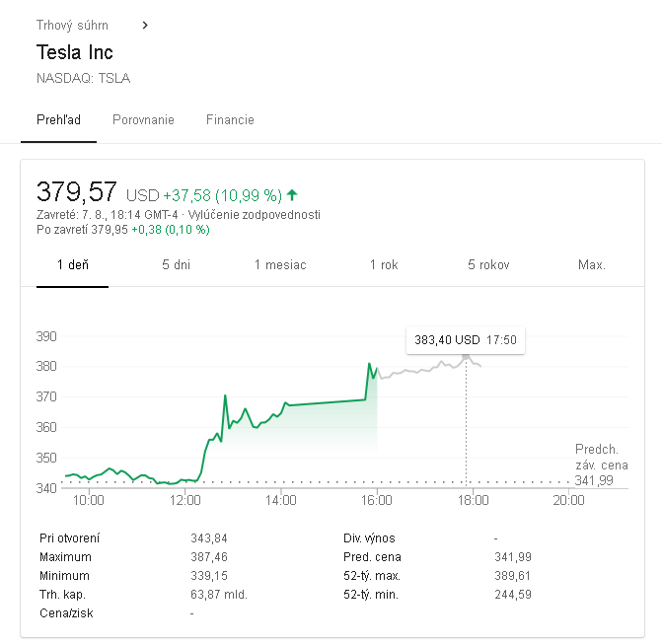The image size is (662, 644).
Task: Switch chart to 5 dni range
Action: (176, 264)
